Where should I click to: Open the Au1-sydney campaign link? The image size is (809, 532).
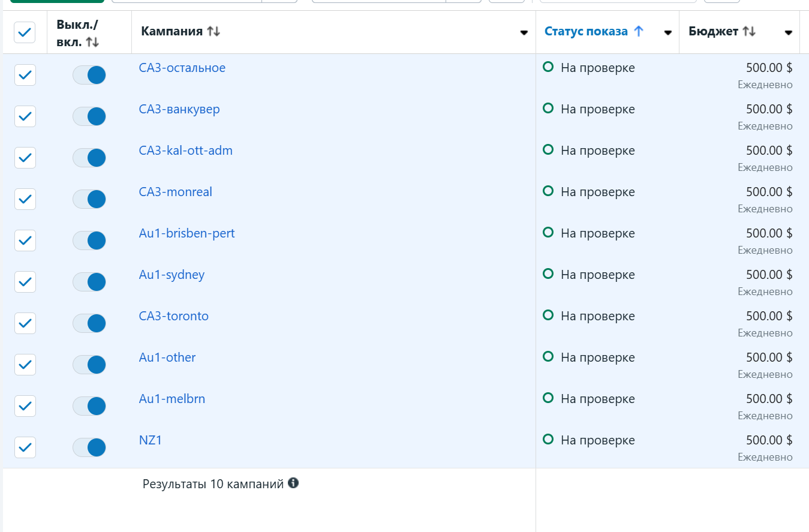click(172, 275)
